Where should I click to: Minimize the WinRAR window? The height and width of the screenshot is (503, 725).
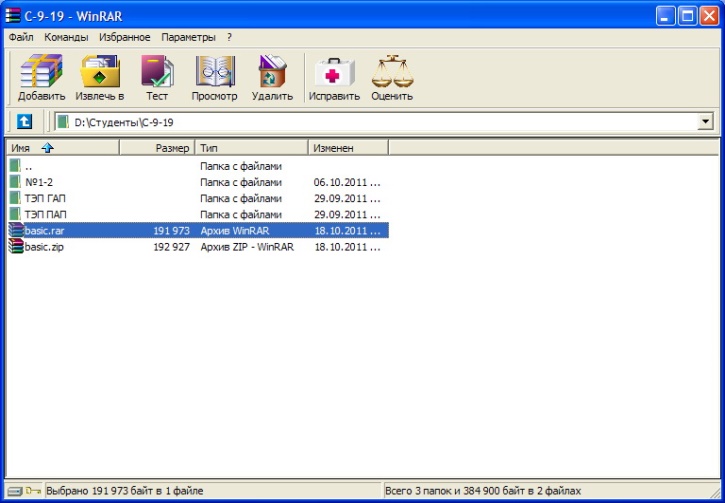pos(665,16)
